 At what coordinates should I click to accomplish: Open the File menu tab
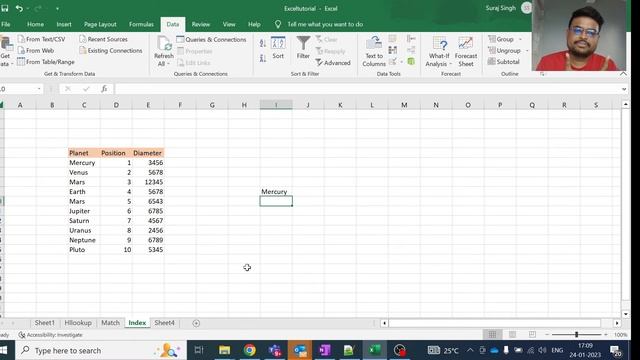[6, 24]
